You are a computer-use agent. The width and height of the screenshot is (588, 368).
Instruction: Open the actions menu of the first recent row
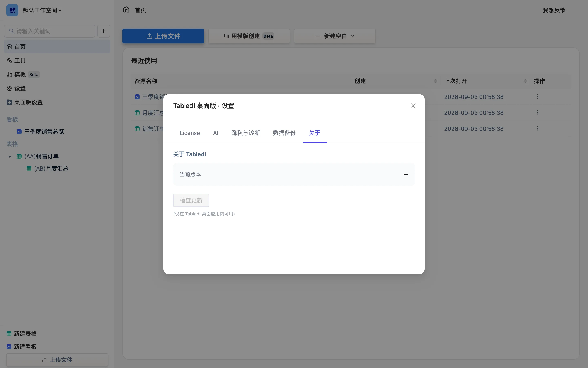(x=537, y=97)
